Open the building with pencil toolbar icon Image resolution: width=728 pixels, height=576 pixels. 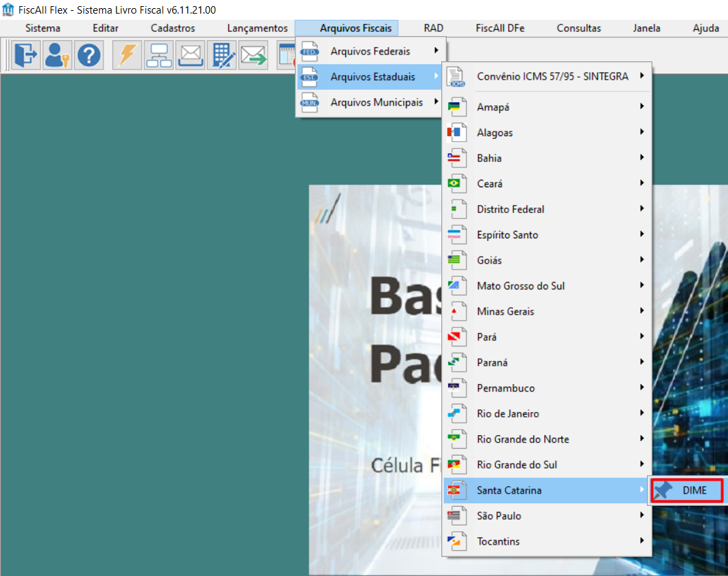pyautogui.click(x=223, y=55)
